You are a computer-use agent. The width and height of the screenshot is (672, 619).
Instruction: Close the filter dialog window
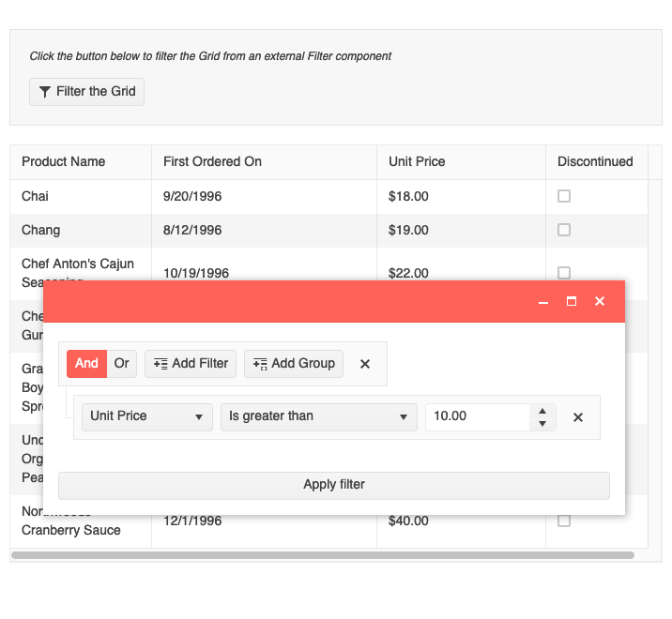point(600,302)
